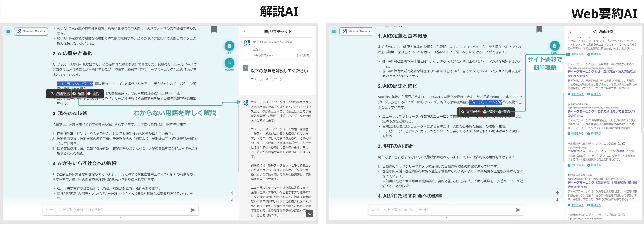Viewport: 644px width, 225px height.
Task: Click the down arrow in right screenshot
Action: 557,200
